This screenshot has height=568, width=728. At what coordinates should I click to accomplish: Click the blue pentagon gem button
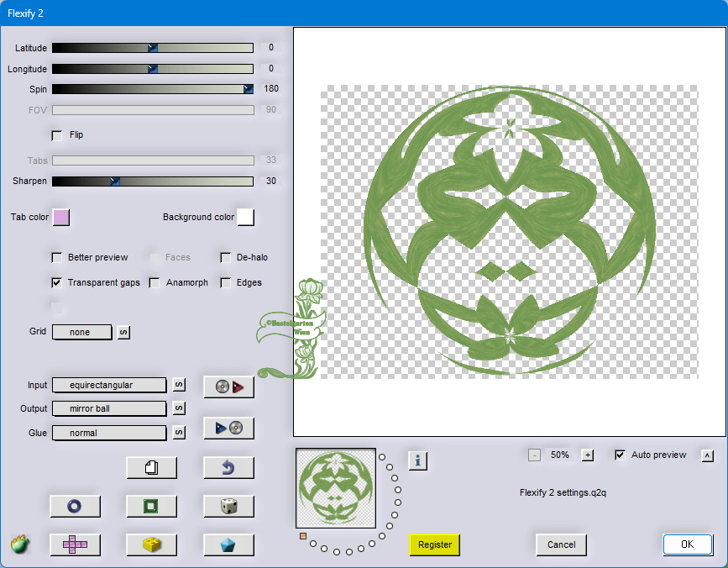pos(229,544)
